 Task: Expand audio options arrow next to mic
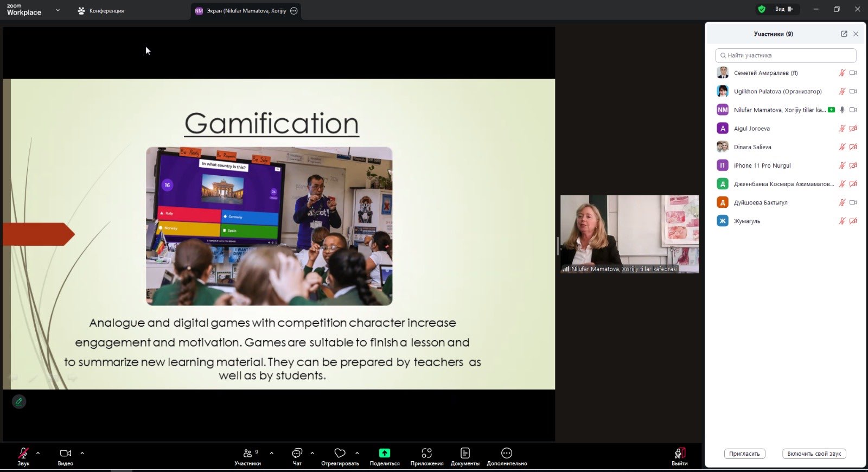38,453
